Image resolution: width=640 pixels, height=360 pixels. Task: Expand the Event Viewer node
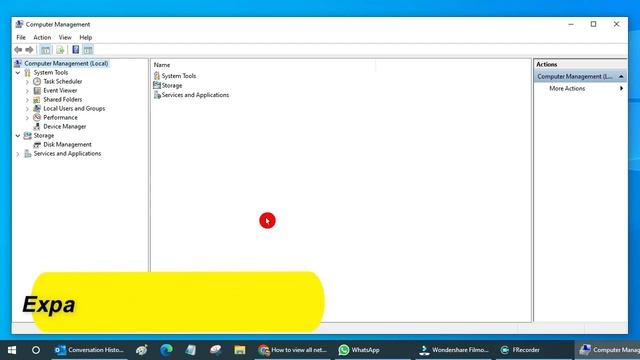[x=27, y=91]
